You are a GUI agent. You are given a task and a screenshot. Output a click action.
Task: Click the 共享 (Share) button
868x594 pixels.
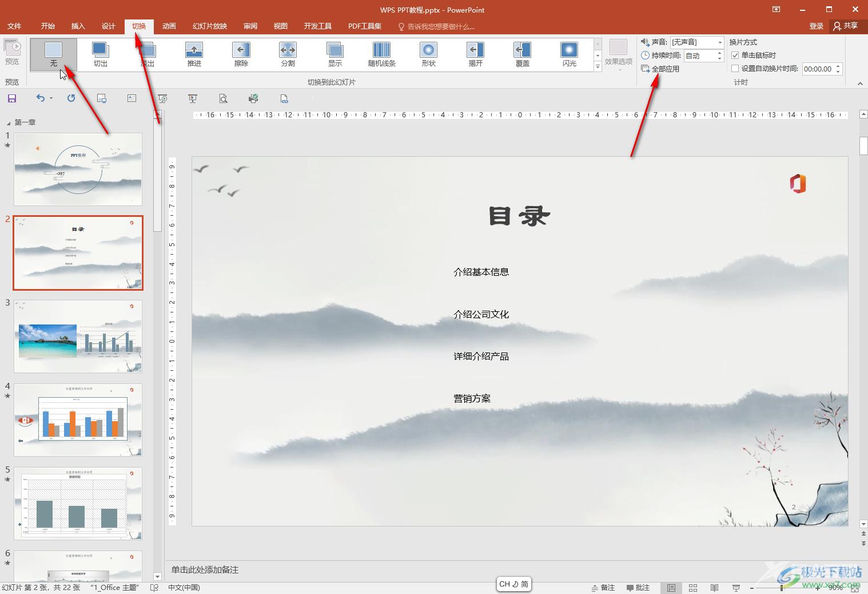tap(846, 26)
